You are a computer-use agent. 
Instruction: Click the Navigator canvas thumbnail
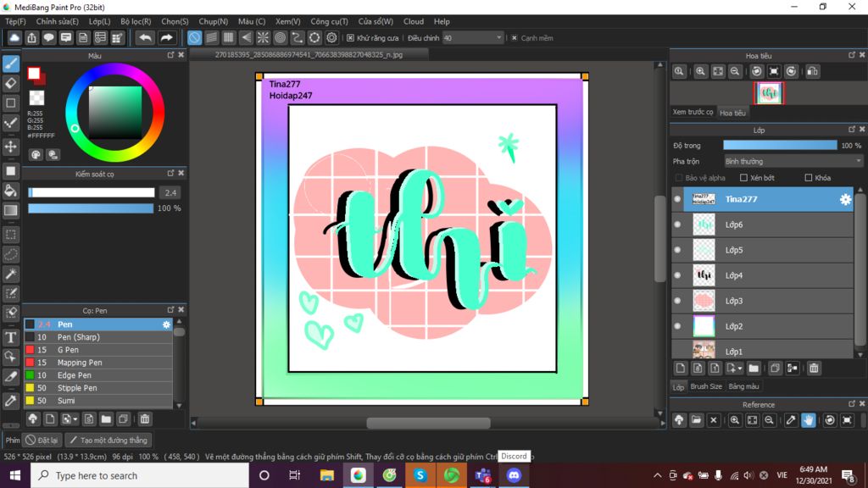pos(769,93)
